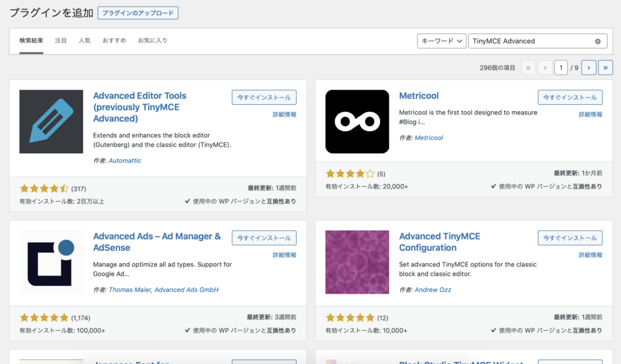This screenshot has height=364, width=621.
Task: Click the Metricool plugin description text
Action: tap(468, 117)
